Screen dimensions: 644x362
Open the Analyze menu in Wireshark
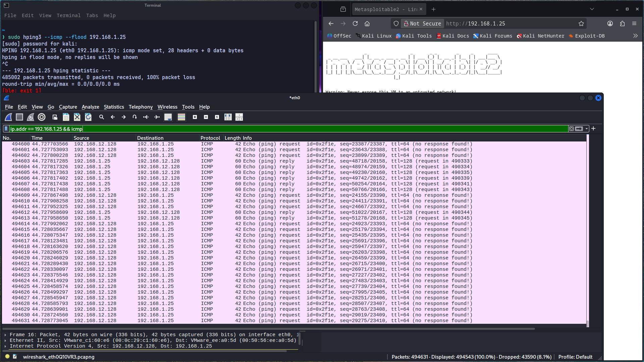[x=90, y=107]
